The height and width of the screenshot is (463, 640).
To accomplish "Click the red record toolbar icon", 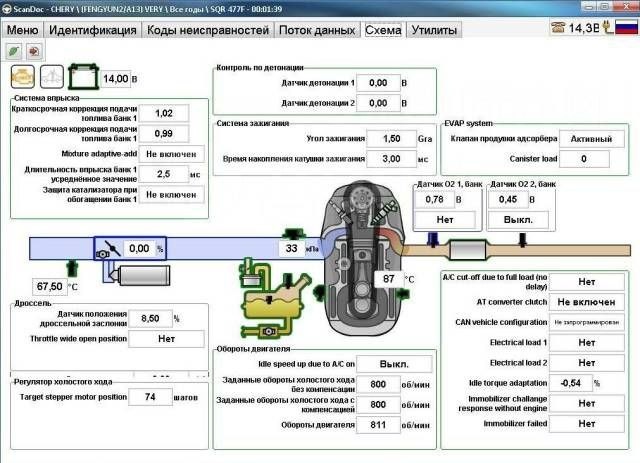I will point(34,51).
